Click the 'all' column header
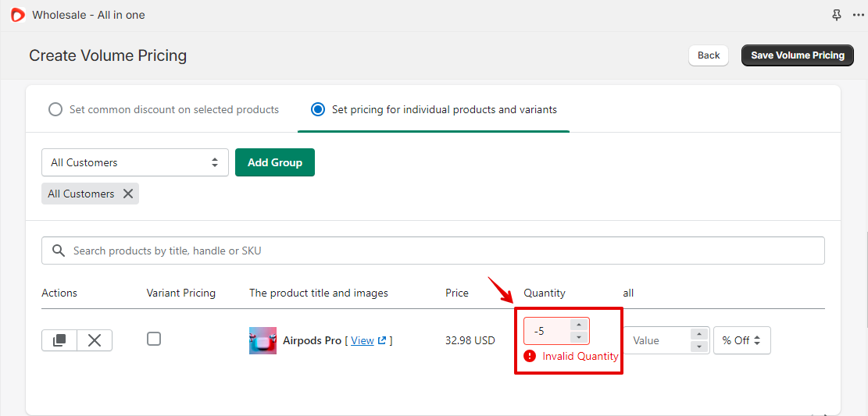868x416 pixels. [628, 293]
